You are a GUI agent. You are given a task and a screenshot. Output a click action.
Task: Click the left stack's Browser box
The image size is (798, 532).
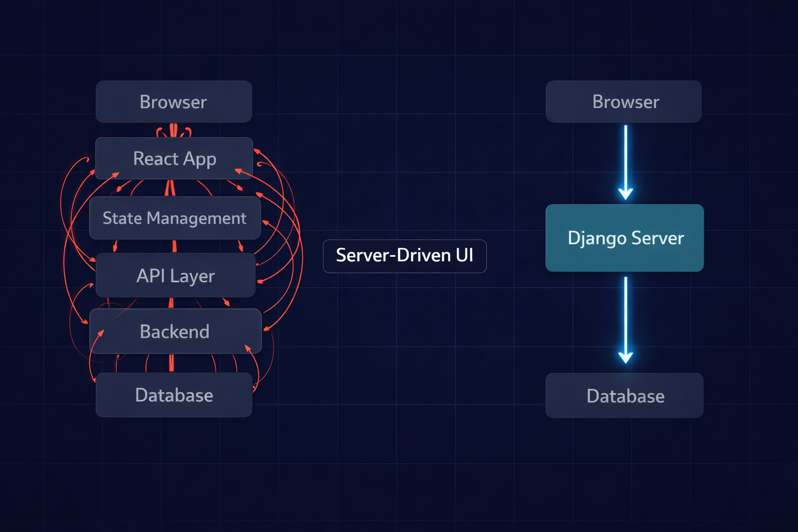coord(174,101)
